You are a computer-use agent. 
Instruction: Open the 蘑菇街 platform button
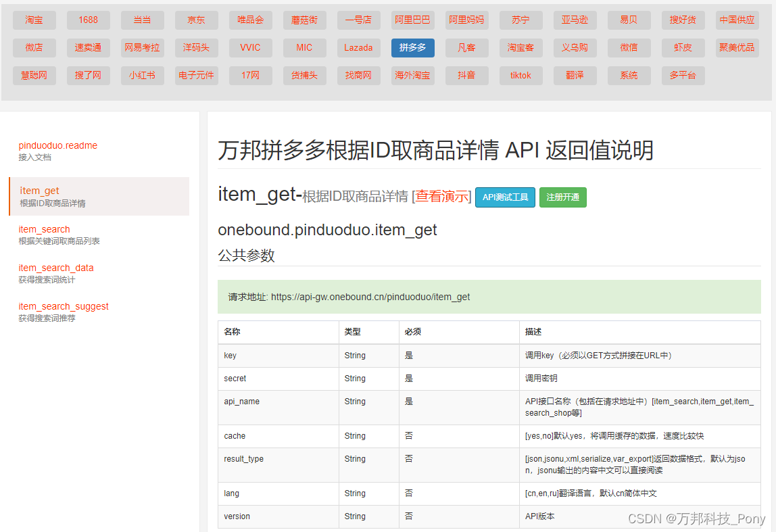[x=304, y=20]
